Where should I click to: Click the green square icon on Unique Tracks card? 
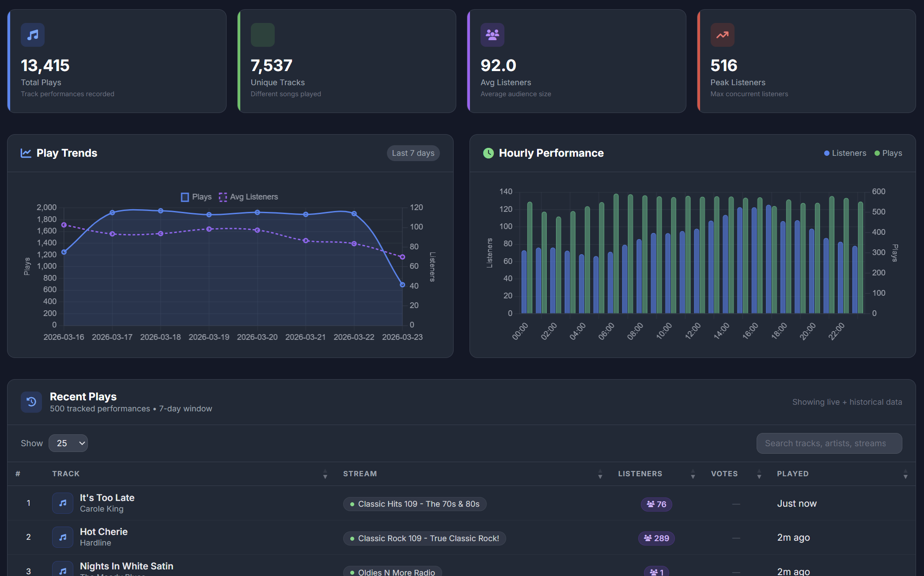point(263,35)
